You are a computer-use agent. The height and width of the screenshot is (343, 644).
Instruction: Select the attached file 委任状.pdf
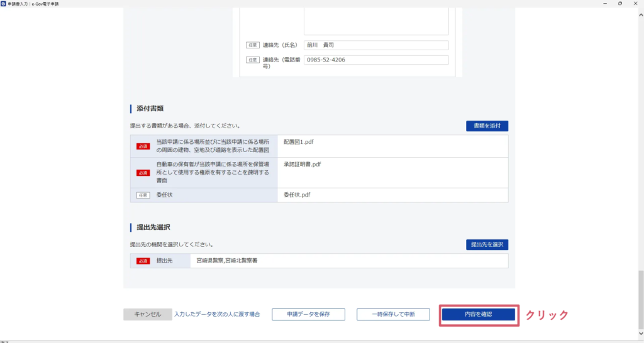point(297,195)
